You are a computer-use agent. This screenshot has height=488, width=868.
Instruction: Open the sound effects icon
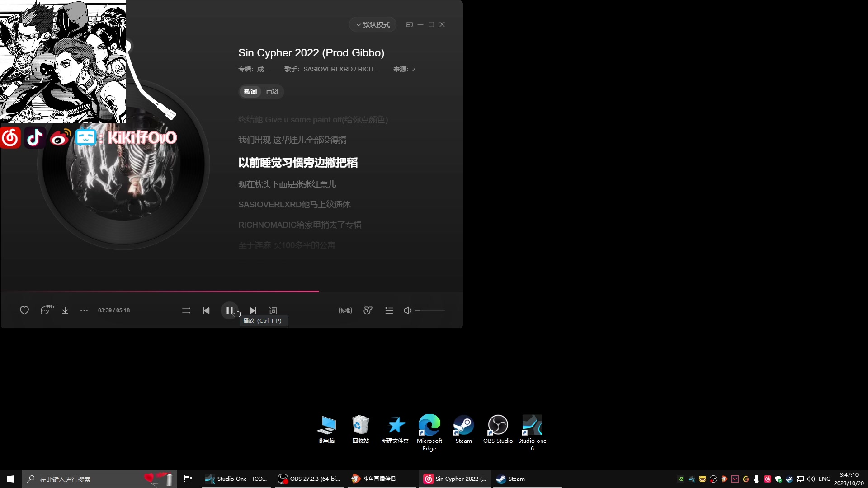point(368,310)
